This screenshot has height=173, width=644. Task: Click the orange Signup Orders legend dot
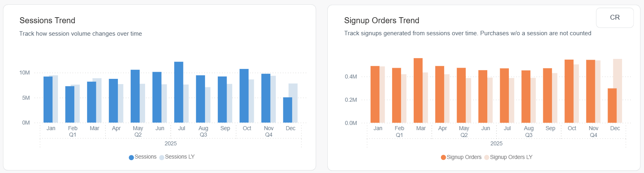[x=443, y=157]
